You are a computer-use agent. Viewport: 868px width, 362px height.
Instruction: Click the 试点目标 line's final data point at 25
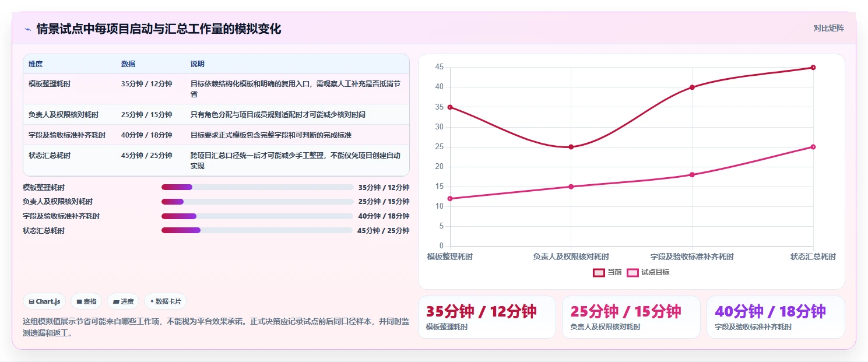point(813,147)
